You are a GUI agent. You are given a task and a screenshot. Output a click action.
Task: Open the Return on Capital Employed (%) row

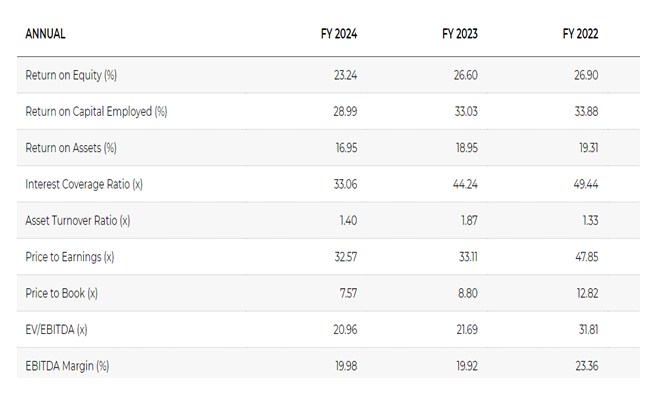tap(96, 111)
